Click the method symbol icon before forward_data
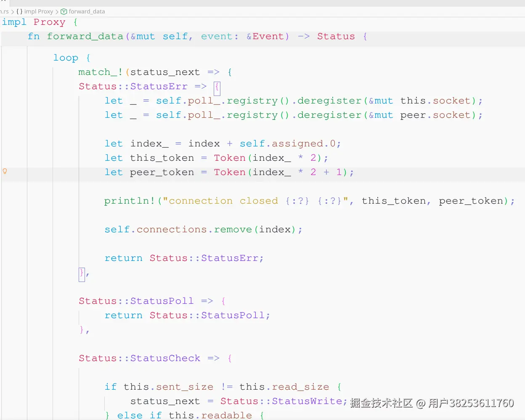525x420 pixels. pyautogui.click(x=63, y=11)
